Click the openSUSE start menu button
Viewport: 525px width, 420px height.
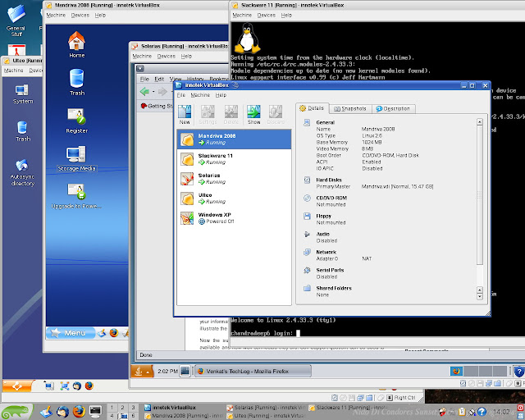coord(16,412)
